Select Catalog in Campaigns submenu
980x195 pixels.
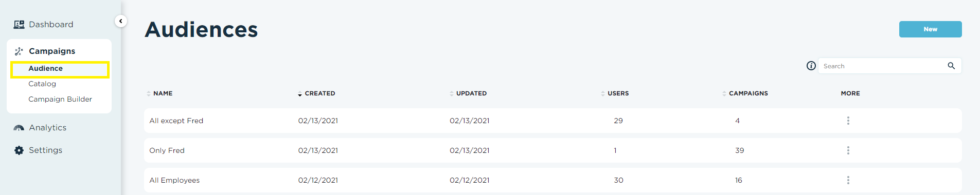(42, 84)
